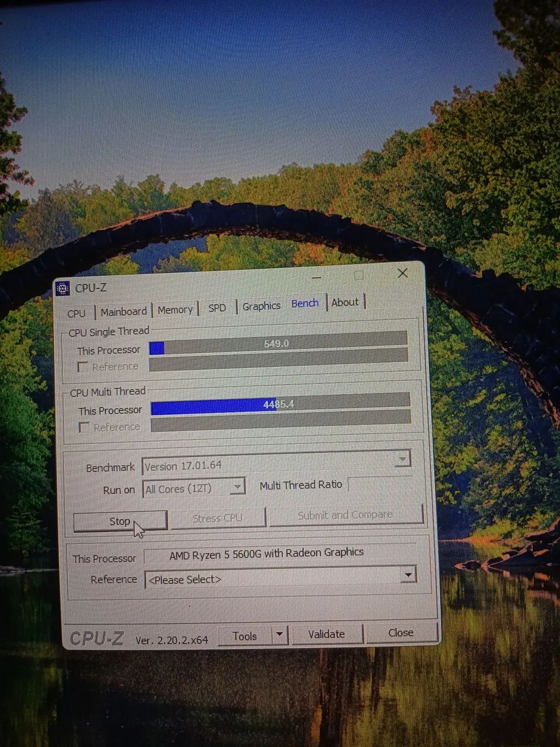Click the CPU-Z app icon in title bar
Screen dimensions: 560x747
(x=63, y=288)
